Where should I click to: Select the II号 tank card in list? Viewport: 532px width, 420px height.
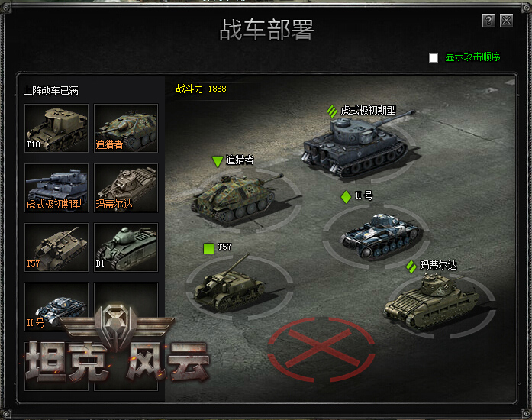click(56, 306)
